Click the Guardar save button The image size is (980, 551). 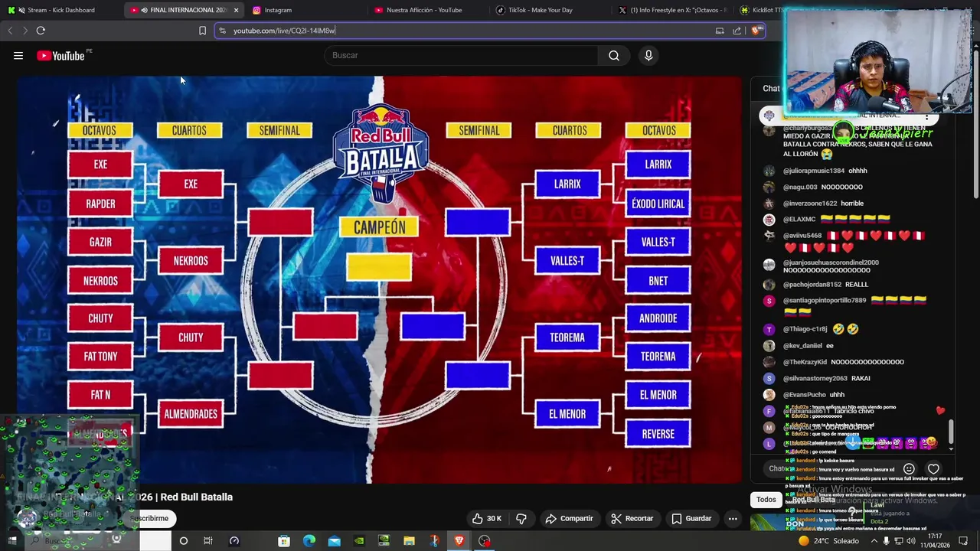click(x=691, y=518)
